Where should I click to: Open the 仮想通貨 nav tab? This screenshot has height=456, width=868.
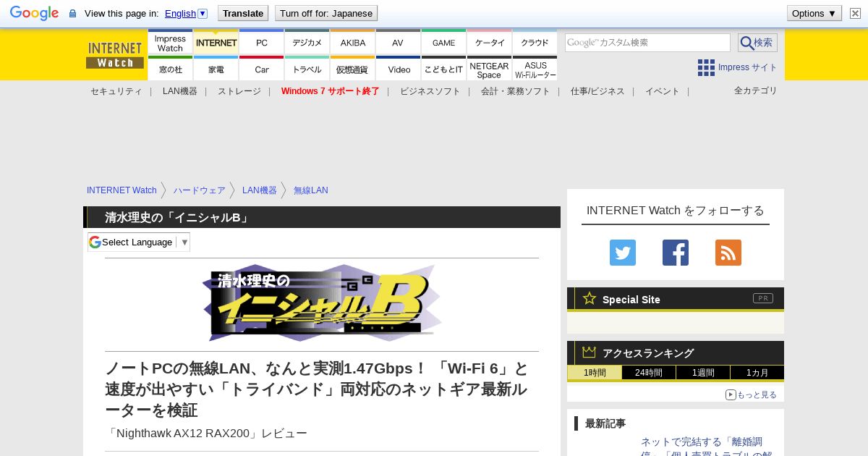point(353,69)
